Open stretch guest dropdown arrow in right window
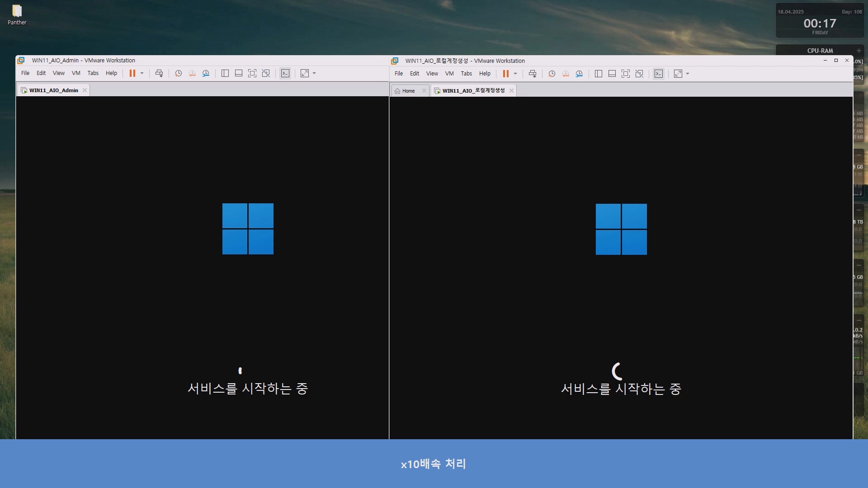Viewport: 868px width, 488px height. pyautogui.click(x=688, y=74)
